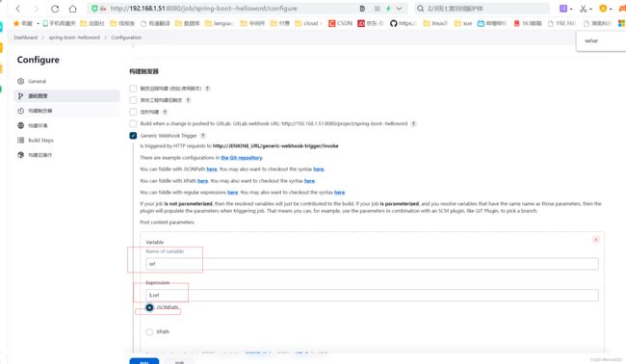
Task: Open the XPath syntax here link
Action: (309, 181)
